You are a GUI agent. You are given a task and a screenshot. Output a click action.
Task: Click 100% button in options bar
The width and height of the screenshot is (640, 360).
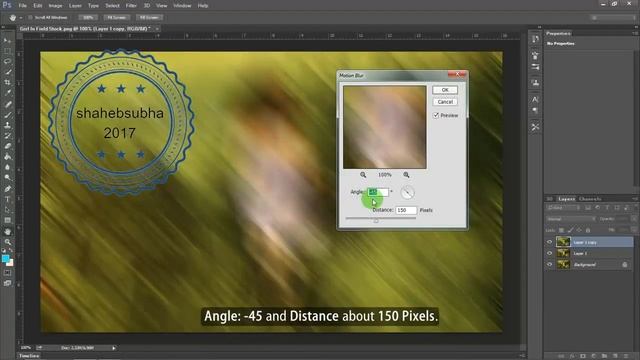(x=88, y=18)
